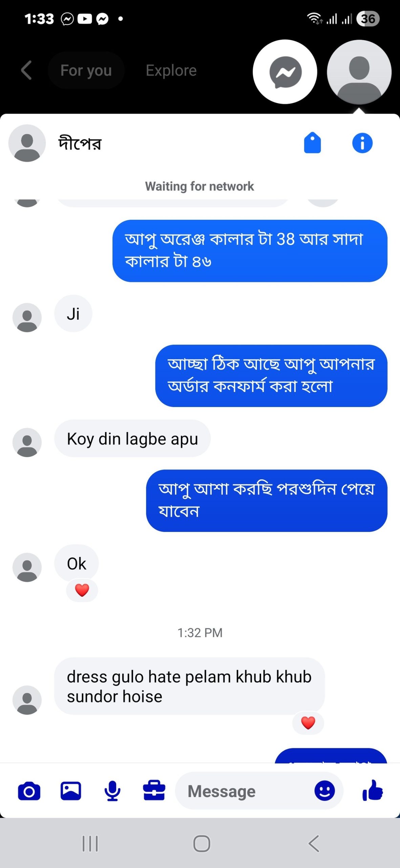Tap heart reaction on dress gulo message
This screenshot has height=868, width=400.
(308, 723)
